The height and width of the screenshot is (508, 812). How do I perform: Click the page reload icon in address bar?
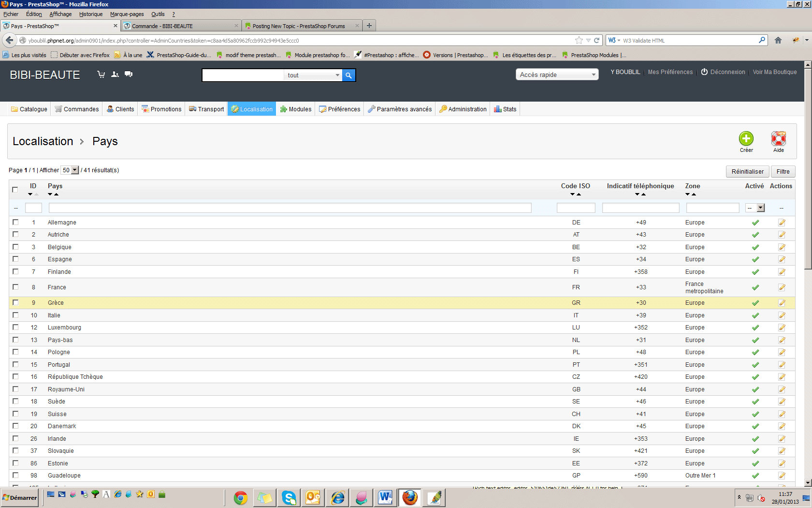(597, 40)
